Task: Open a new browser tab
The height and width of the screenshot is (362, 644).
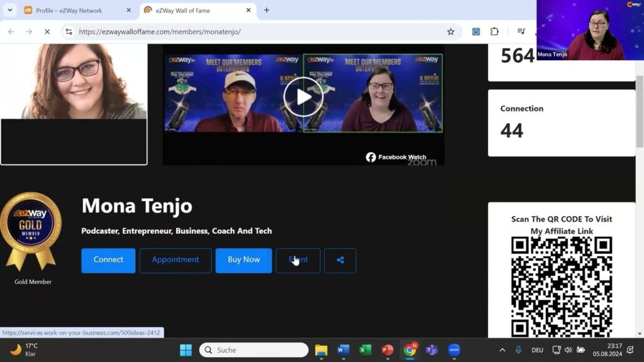Action: pos(267,10)
